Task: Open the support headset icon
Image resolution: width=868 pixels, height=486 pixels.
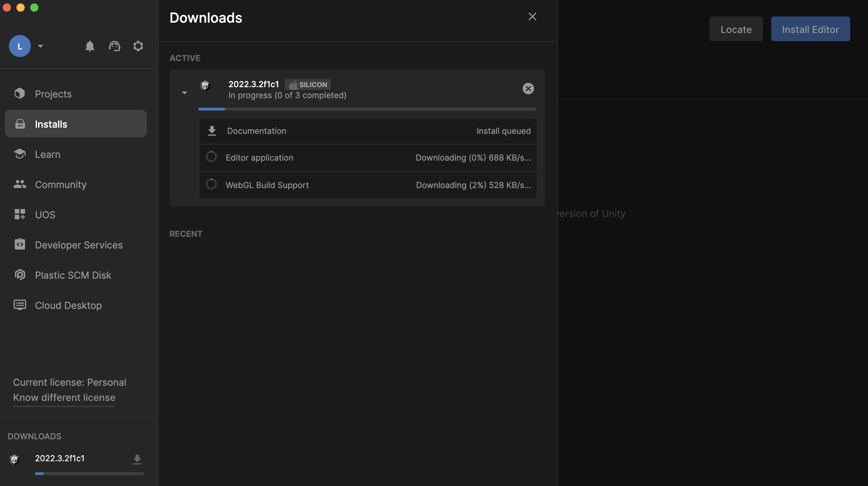Action: pyautogui.click(x=115, y=46)
